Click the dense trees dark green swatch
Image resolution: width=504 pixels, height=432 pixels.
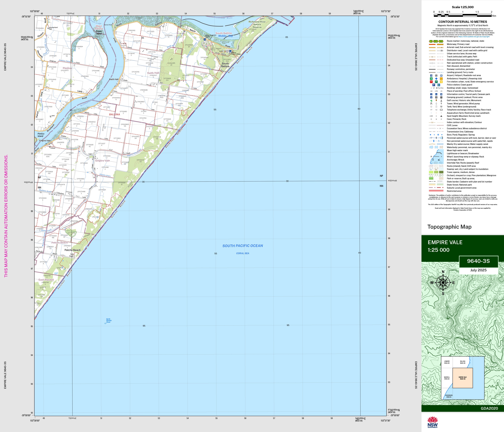pos(441,172)
